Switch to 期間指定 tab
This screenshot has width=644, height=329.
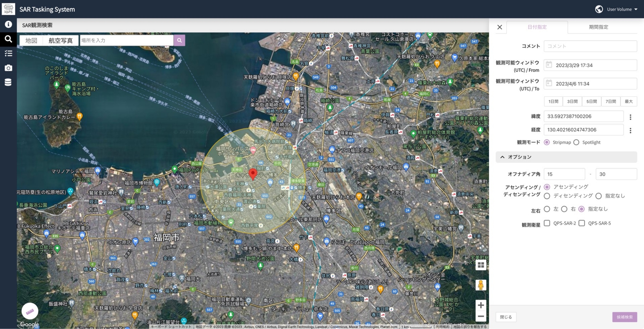pyautogui.click(x=599, y=27)
